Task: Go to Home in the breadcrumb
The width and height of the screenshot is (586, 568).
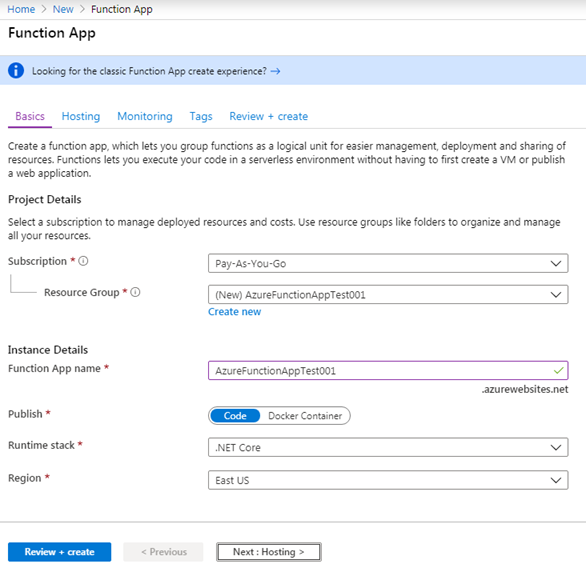Action: tap(21, 9)
